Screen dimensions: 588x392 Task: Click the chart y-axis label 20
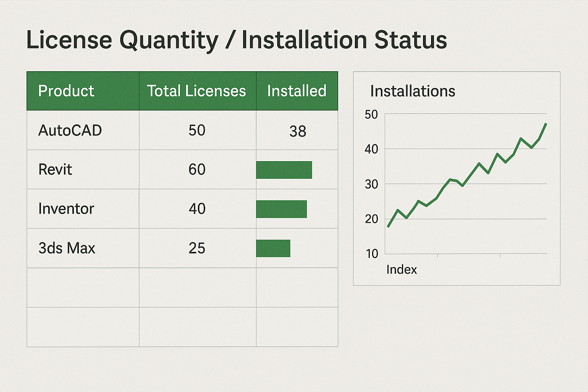[372, 219]
